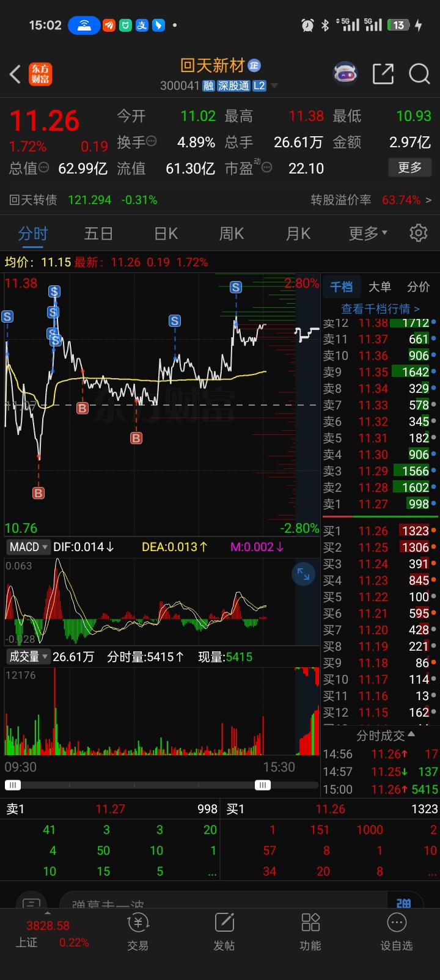The image size is (440, 980).
Task: Tap the 金额 2.97亿 value
Action: tap(410, 142)
